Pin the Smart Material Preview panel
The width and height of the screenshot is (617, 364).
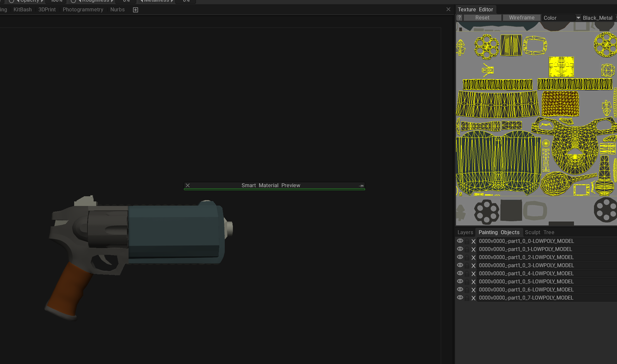click(x=361, y=186)
